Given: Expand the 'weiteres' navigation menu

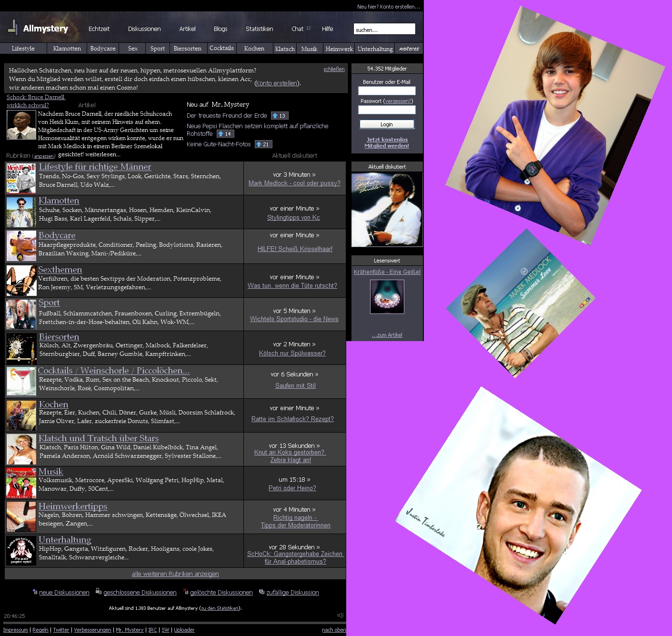Looking at the screenshot, I should point(409,49).
